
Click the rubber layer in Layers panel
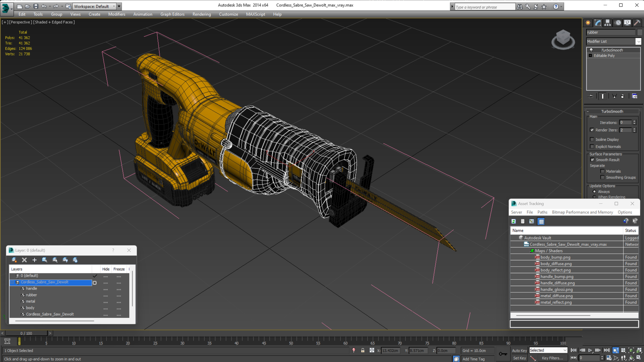[x=31, y=295]
